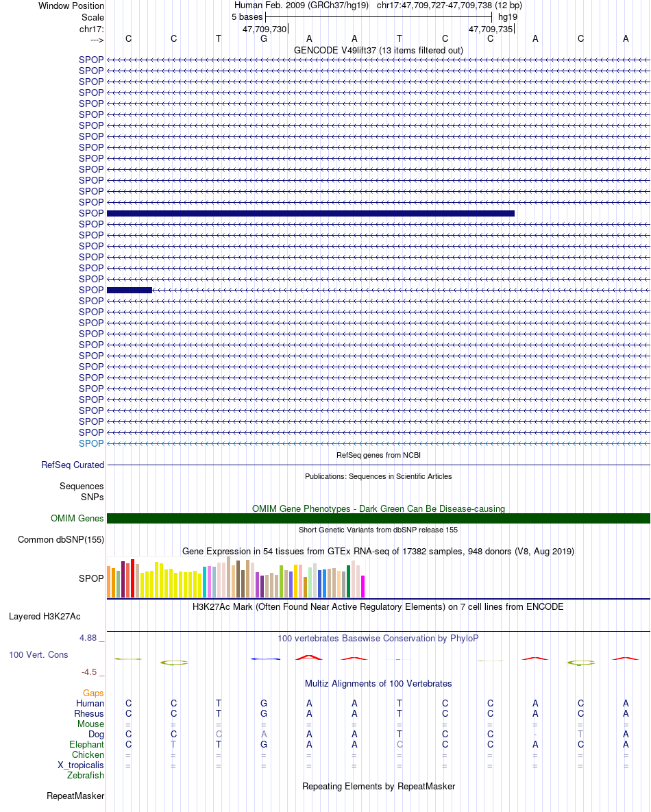Click the Chicken alignment row label
The width and height of the screenshot is (651, 812).
[x=88, y=755]
